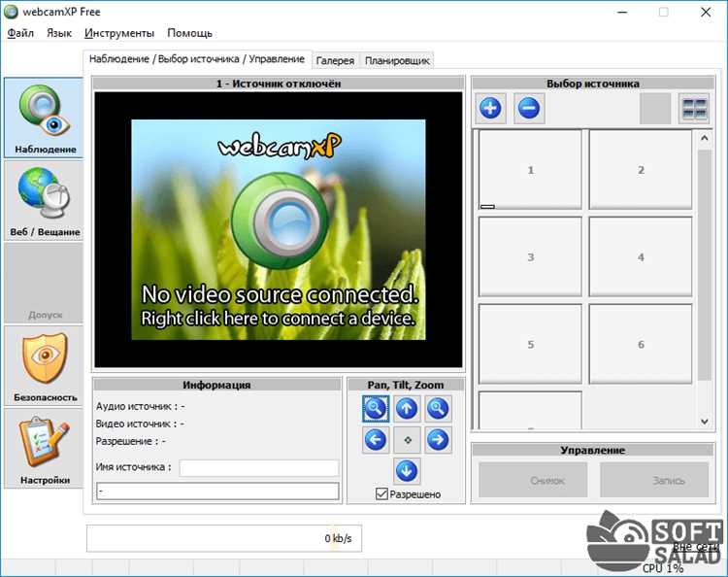Open the Инструменты menu
Screen dimensions: 728x577
click(119, 33)
